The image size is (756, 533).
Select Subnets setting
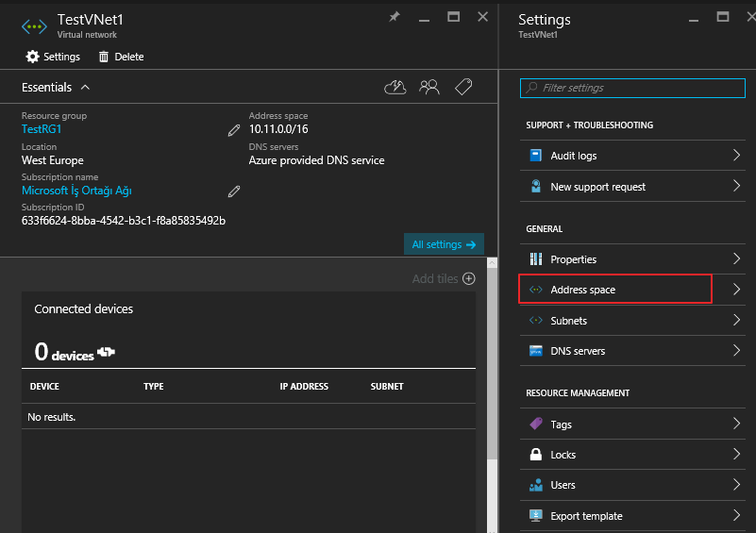pos(632,321)
